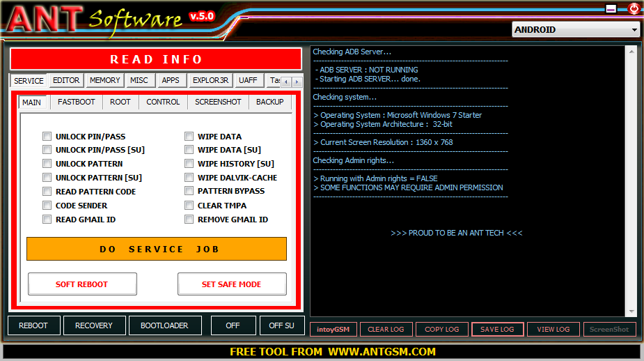
Task: Click the DO SERVICE JOB button
Action: pos(157,249)
